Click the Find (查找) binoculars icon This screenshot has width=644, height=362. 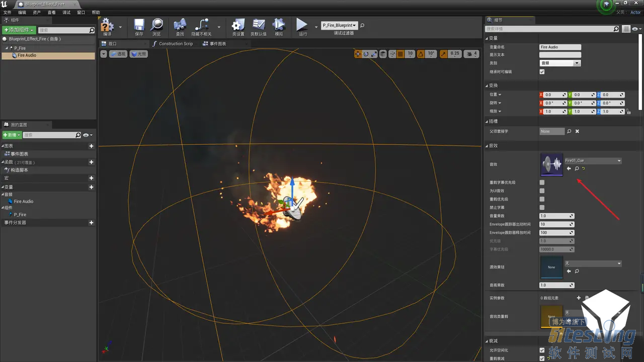coord(180,25)
